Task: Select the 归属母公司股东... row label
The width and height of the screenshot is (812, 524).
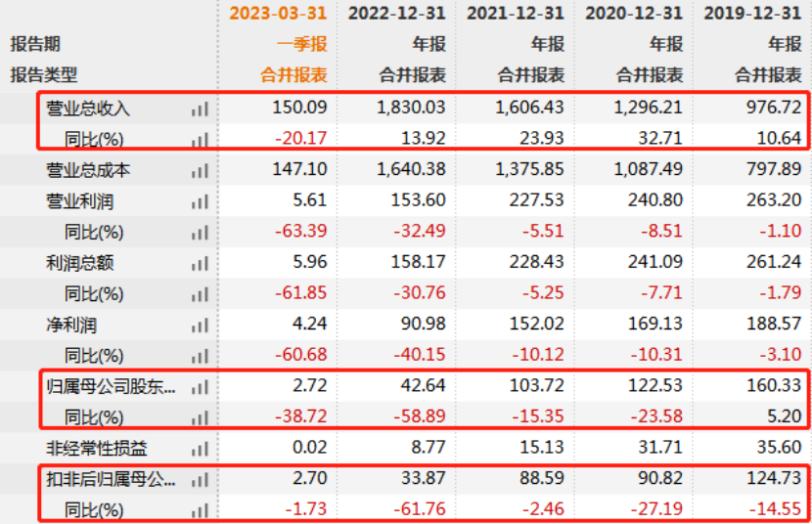Action: point(111,386)
